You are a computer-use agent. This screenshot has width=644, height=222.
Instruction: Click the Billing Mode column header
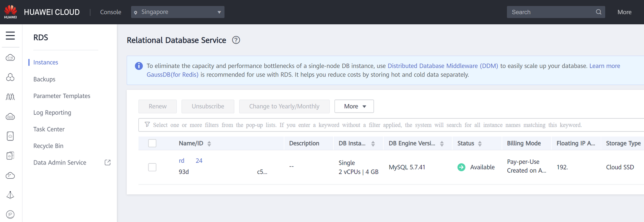[524, 143]
